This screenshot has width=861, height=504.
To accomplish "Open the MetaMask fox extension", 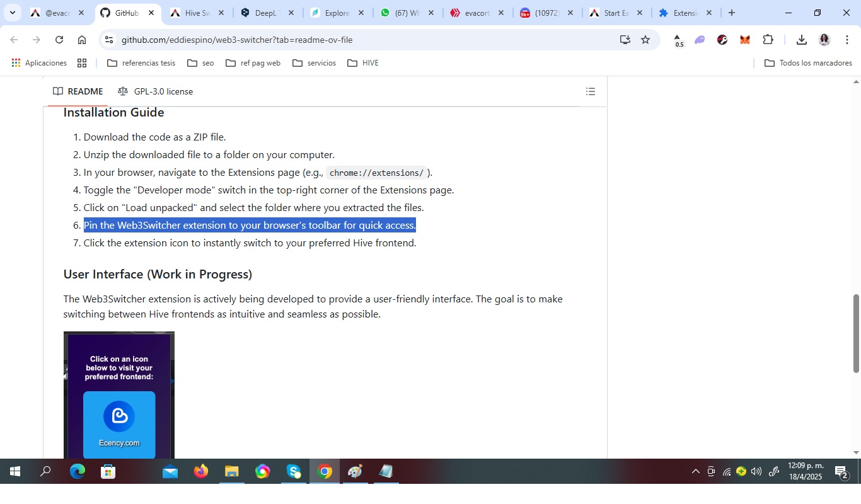I will pos(745,40).
